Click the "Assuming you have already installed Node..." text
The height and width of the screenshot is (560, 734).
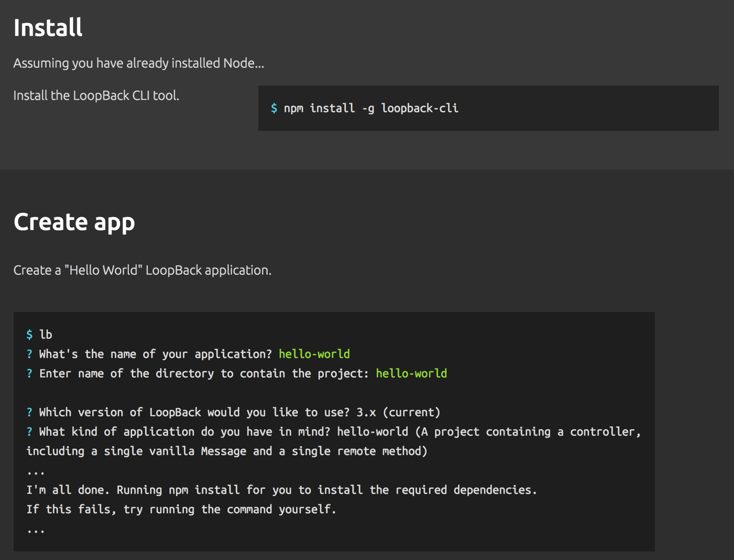(x=139, y=63)
